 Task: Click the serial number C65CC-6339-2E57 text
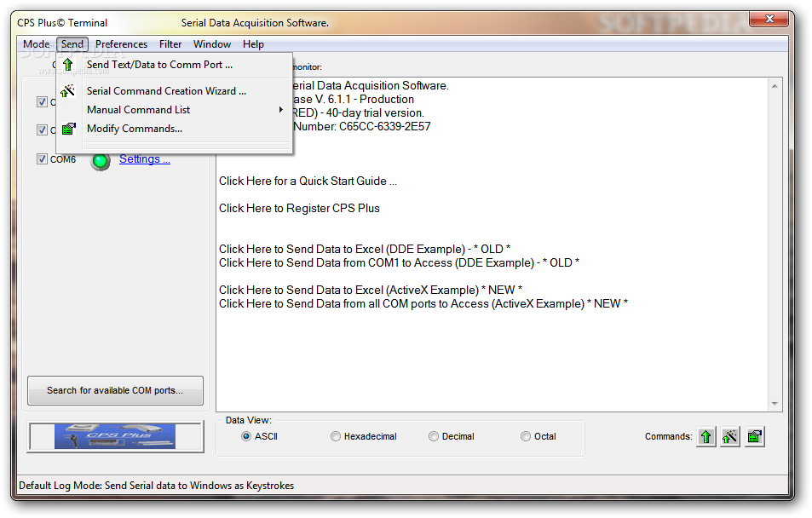tap(385, 126)
